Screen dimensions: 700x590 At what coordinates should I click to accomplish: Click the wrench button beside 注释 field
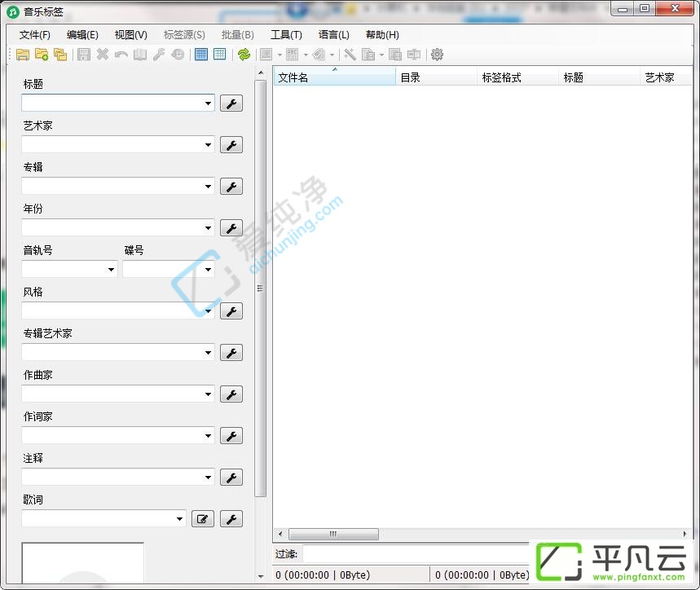[231, 478]
